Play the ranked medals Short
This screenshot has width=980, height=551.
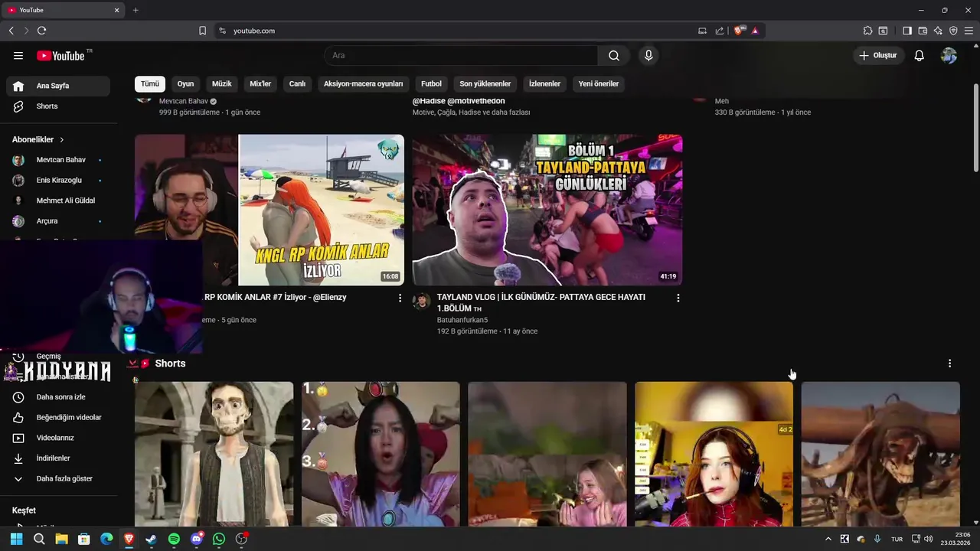[381, 454]
